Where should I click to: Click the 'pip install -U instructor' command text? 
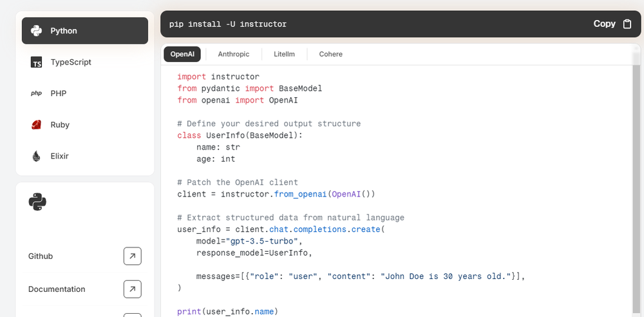228,24
